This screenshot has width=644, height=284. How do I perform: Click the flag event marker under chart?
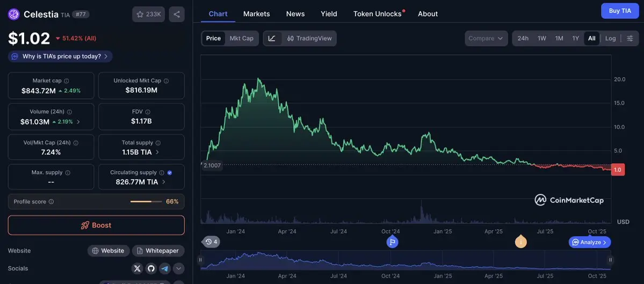[392, 242]
